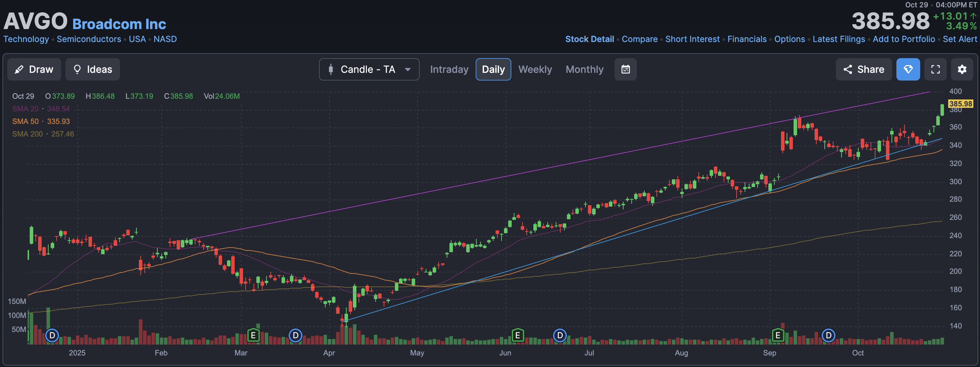Expand the Candle - TA chart type dropdown
This screenshot has width=980, height=367.
click(x=369, y=69)
